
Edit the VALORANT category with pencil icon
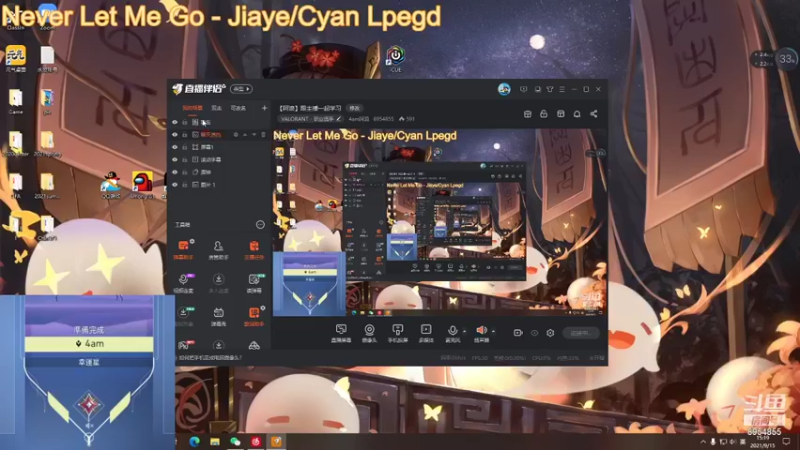[338, 119]
